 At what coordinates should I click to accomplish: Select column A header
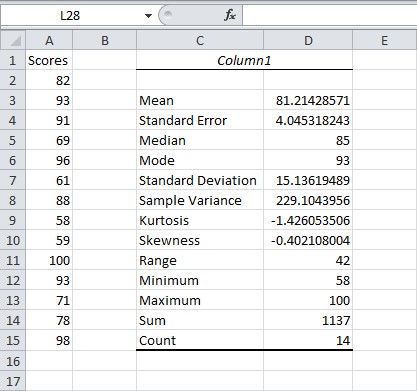(x=49, y=40)
